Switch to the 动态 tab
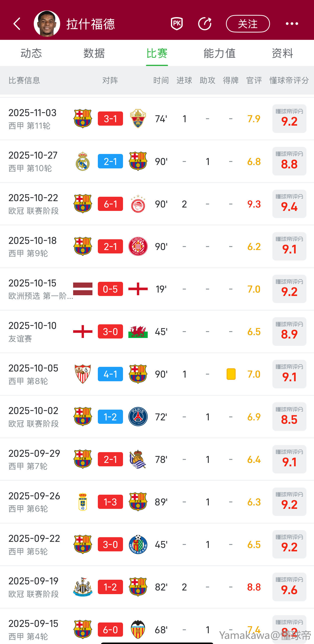314x644 pixels. pyautogui.click(x=31, y=53)
